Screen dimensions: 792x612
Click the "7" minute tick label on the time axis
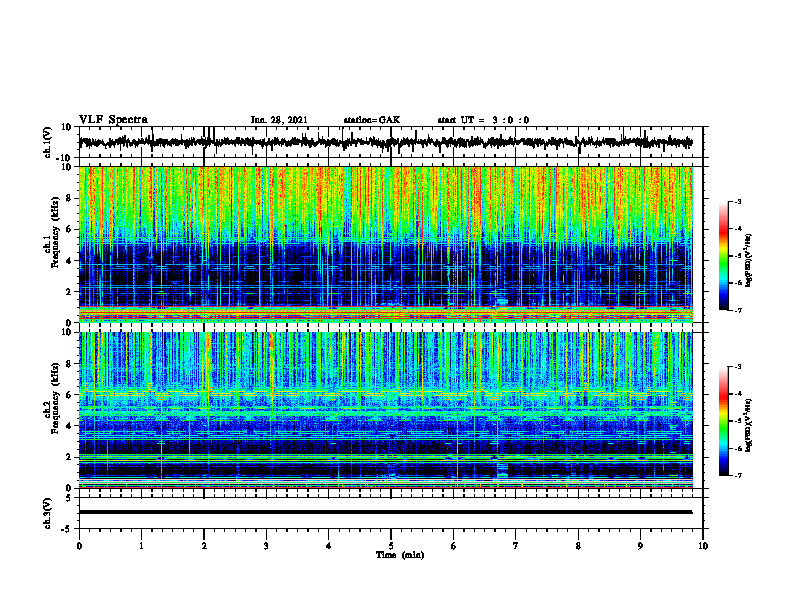point(516,546)
